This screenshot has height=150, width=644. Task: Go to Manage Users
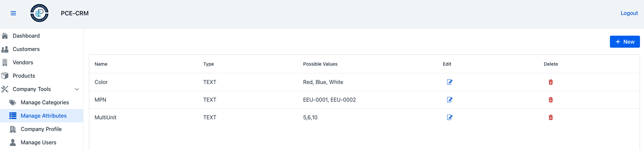pos(38,142)
